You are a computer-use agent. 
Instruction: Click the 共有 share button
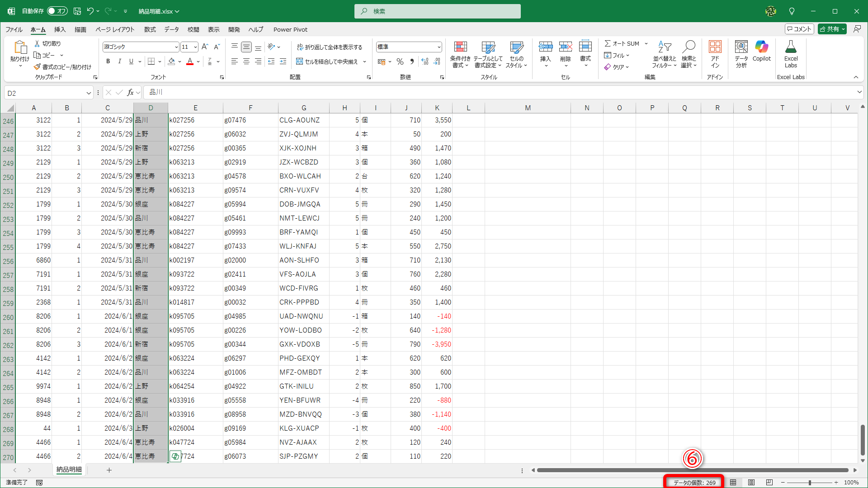(x=830, y=29)
